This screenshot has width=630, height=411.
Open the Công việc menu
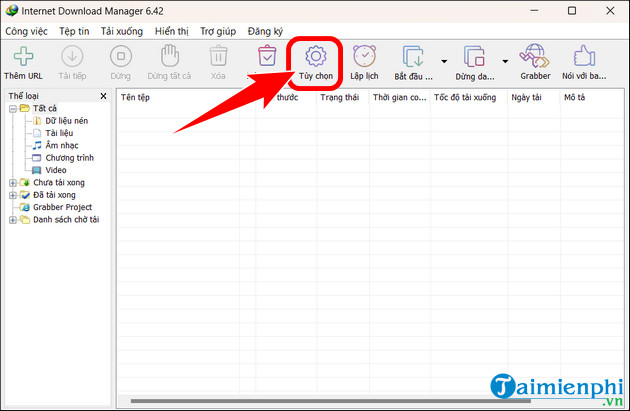point(27,31)
